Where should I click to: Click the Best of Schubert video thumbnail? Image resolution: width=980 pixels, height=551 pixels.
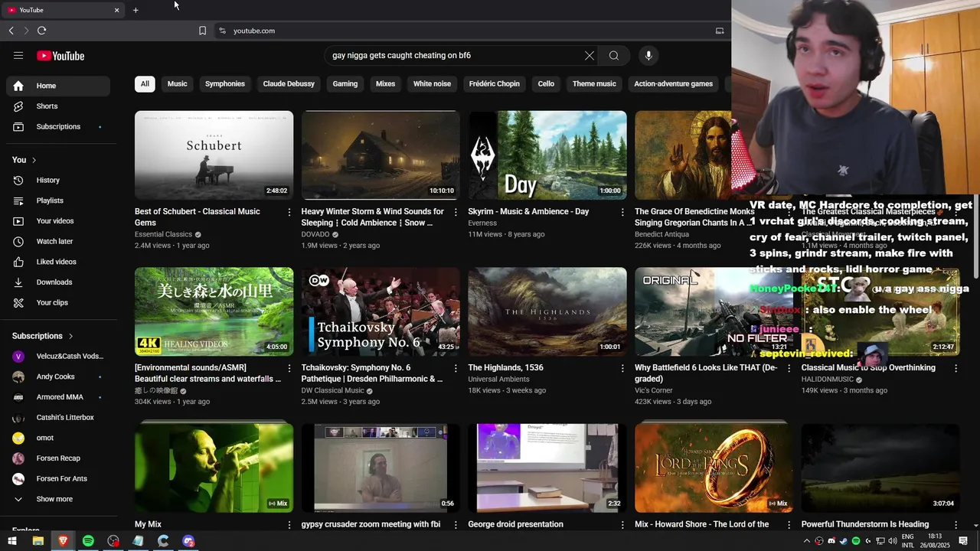click(x=214, y=155)
